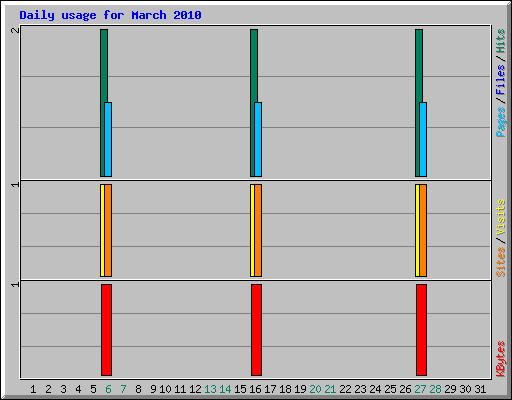512x400 pixels.
Task: Click day '3' on the x-axis
Action: click(x=63, y=389)
